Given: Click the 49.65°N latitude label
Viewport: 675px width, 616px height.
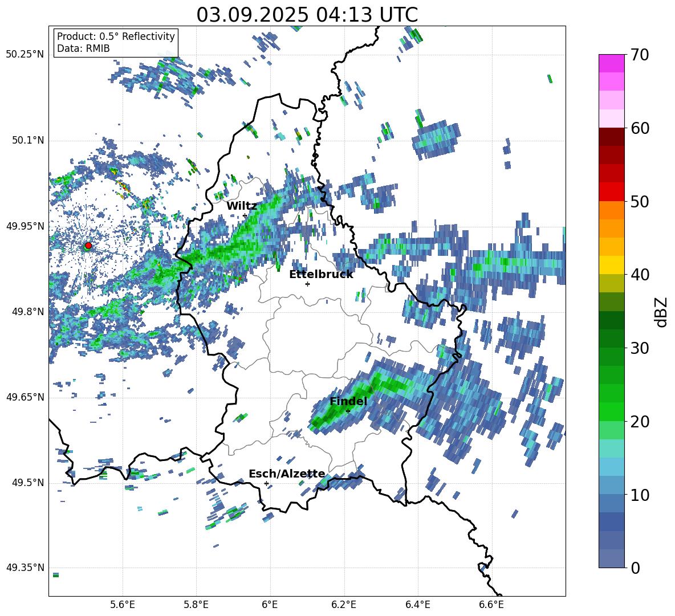Looking at the screenshot, I should [x=25, y=397].
